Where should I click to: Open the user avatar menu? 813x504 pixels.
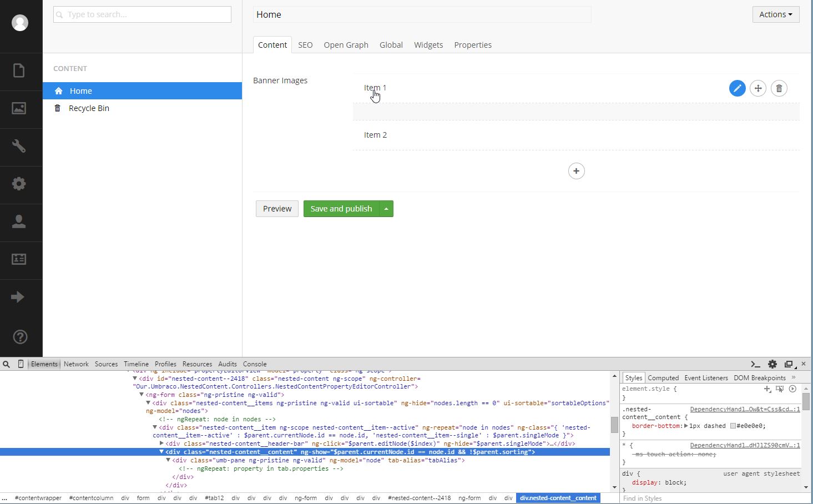click(x=20, y=23)
